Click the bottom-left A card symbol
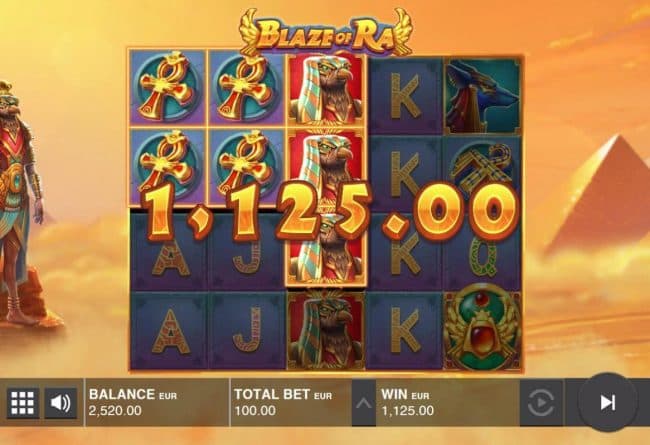650x445 pixels. pyautogui.click(x=169, y=331)
